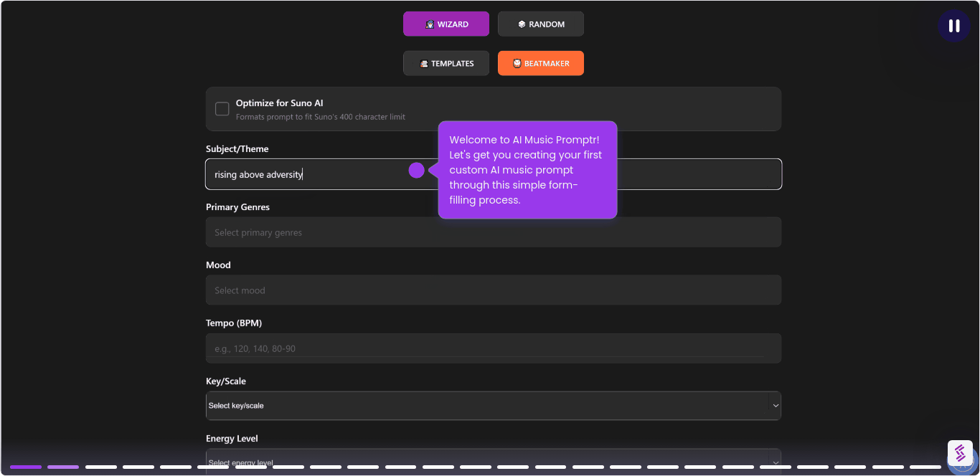Click the chevron on the Select key/scale selector
This screenshot has width=980, height=476.
[x=775, y=405]
